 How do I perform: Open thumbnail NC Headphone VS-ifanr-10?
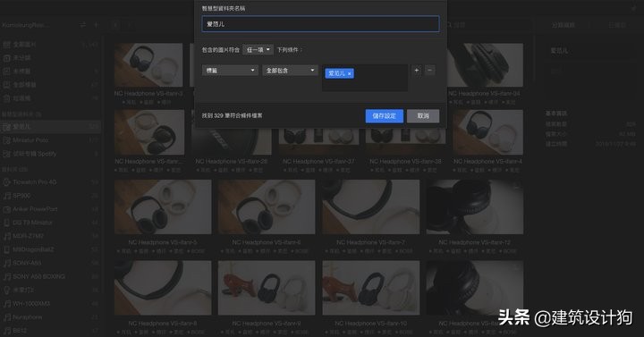[x=371, y=288]
